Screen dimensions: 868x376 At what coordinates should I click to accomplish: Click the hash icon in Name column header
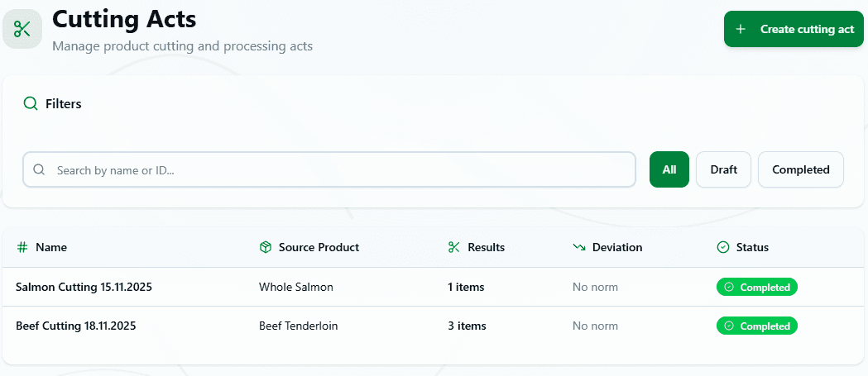(22, 247)
